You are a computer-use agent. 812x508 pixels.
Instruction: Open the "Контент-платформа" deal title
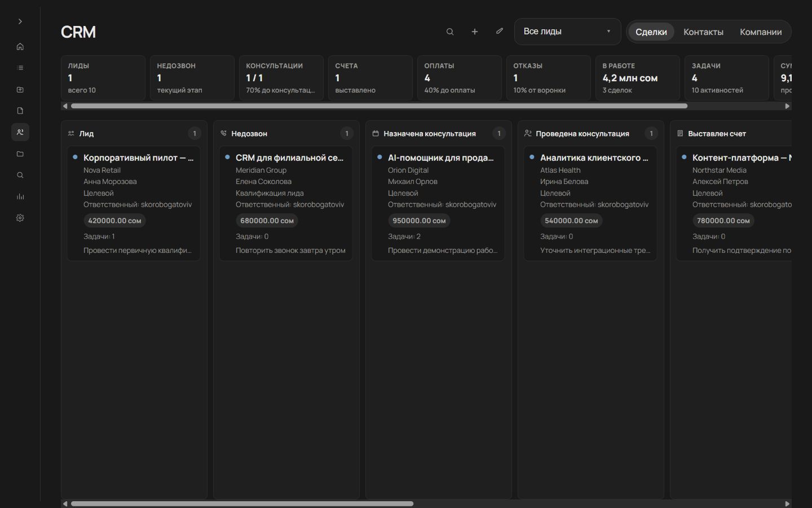pos(742,158)
